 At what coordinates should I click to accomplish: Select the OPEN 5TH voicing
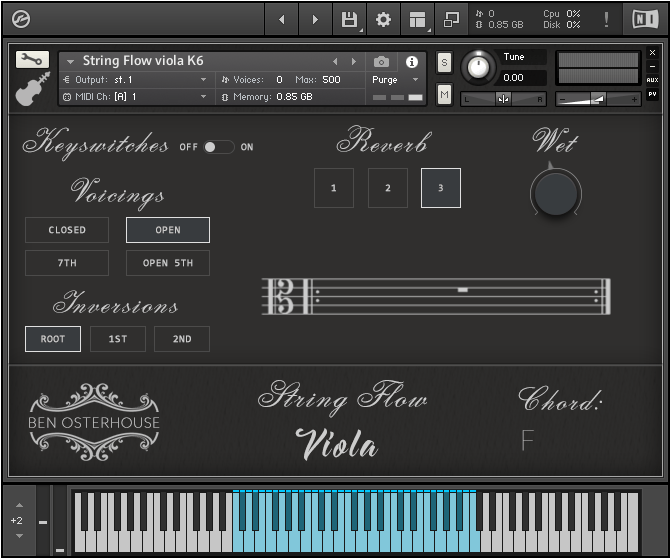168,263
